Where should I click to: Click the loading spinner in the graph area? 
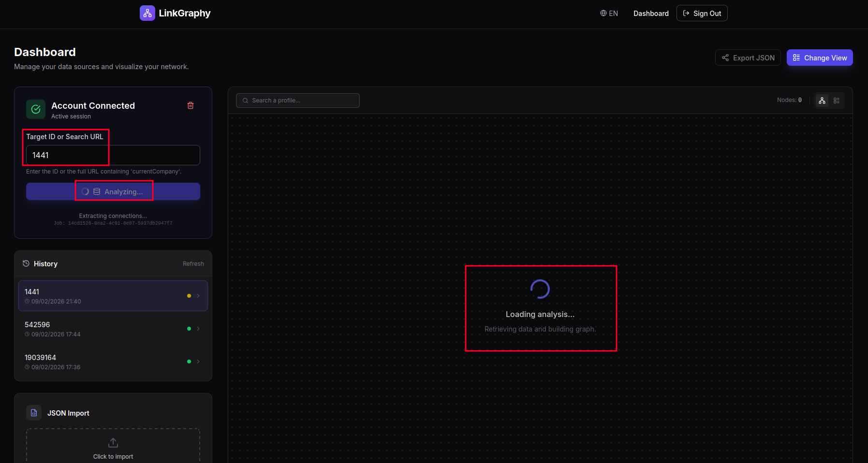[x=540, y=289]
